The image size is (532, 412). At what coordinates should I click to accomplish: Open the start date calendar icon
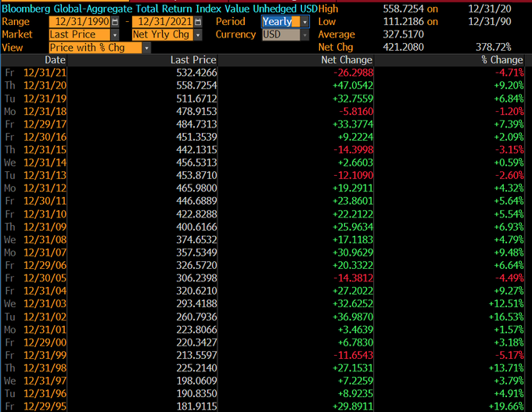tap(115, 22)
